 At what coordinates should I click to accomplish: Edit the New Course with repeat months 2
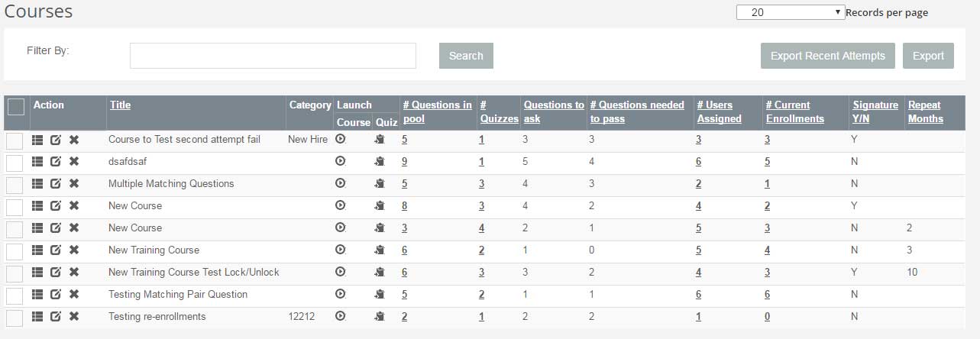(x=56, y=228)
